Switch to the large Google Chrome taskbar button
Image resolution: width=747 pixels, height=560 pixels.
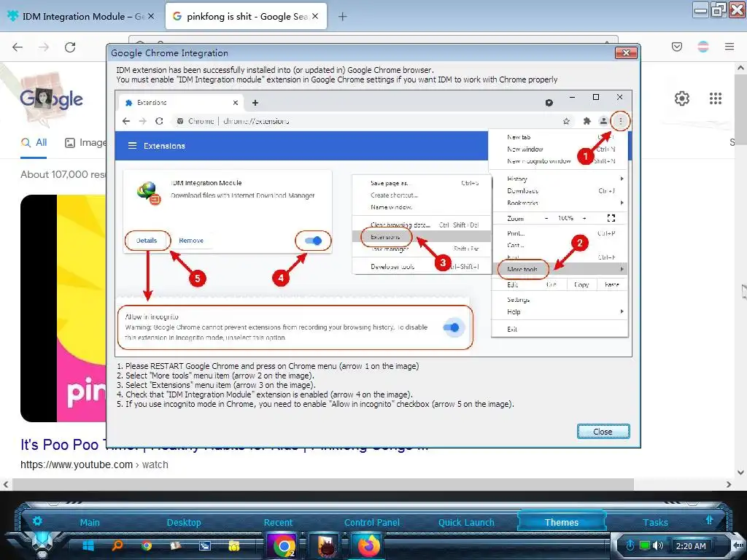(x=284, y=545)
